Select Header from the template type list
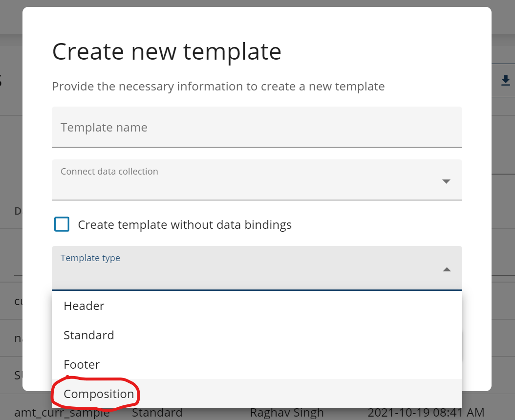 [84, 306]
